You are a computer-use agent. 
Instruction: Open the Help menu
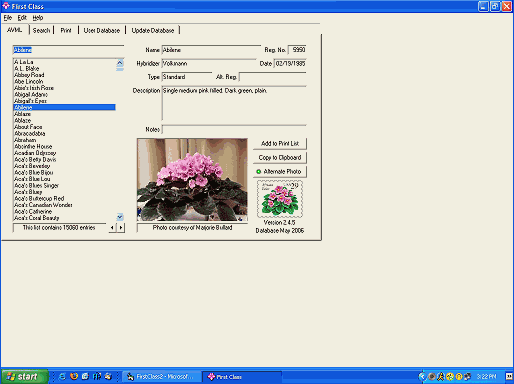pyautogui.click(x=38, y=18)
